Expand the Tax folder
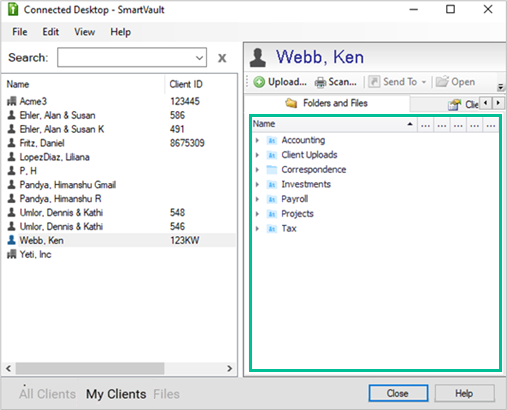The width and height of the screenshot is (507, 410). 257,229
